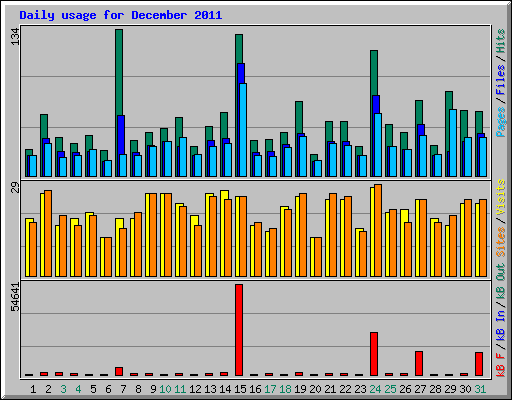This screenshot has height=400, width=512.
Task: Click the day 3 axis label
Action: coord(63,389)
